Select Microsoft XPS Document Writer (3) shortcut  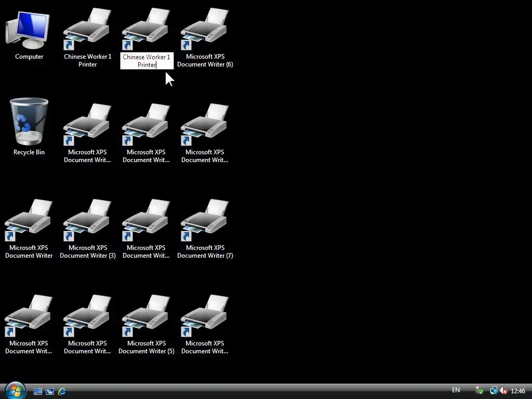(x=87, y=229)
